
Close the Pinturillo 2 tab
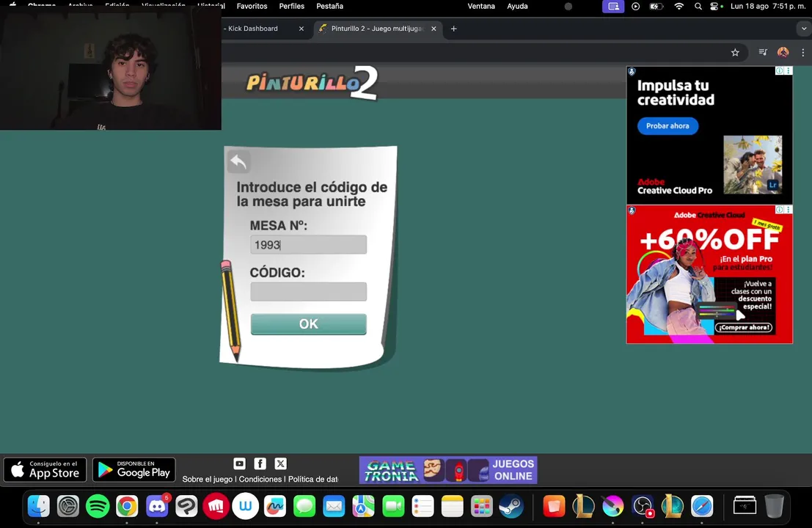click(434, 29)
